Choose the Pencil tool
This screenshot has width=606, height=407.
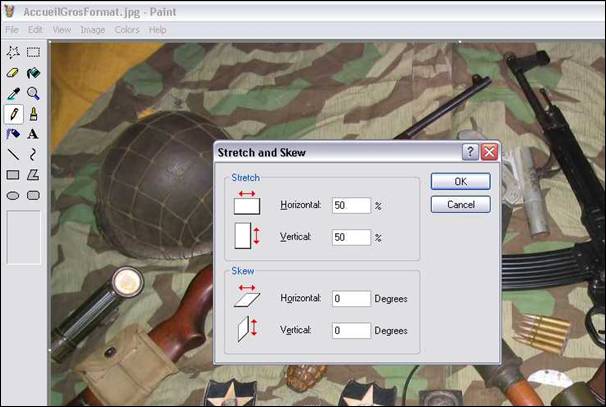pos(13,114)
